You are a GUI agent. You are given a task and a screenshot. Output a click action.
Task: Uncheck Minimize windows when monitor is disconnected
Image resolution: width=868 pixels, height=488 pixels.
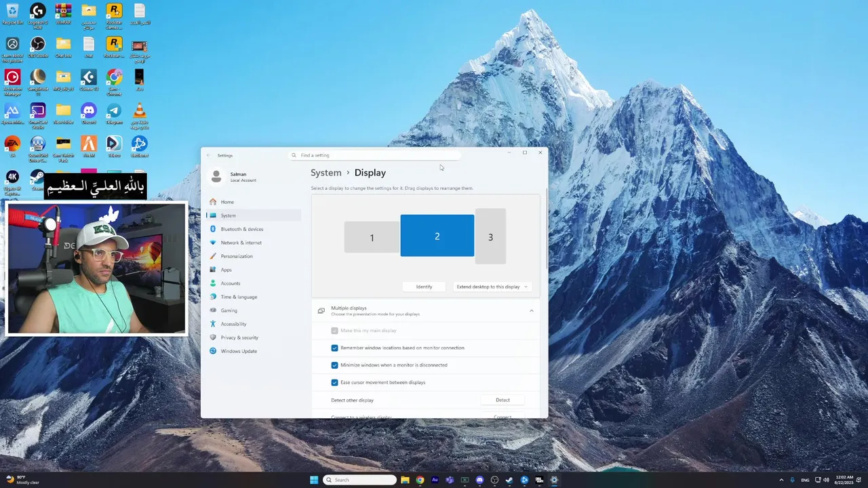click(x=334, y=365)
